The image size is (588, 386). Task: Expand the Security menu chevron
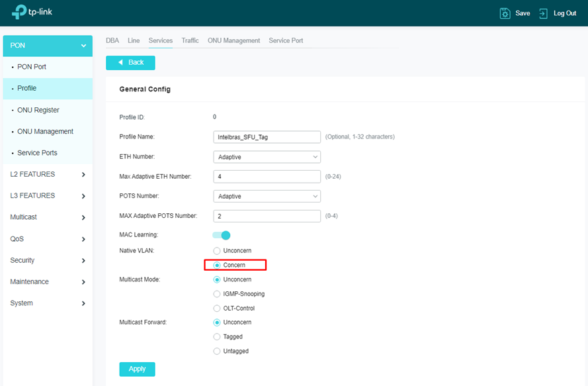(x=83, y=261)
